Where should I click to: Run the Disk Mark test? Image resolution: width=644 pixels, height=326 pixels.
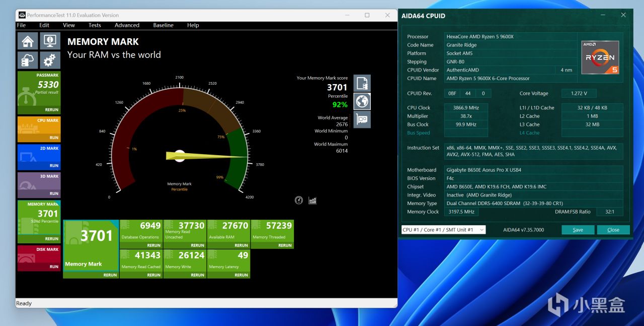(54, 267)
